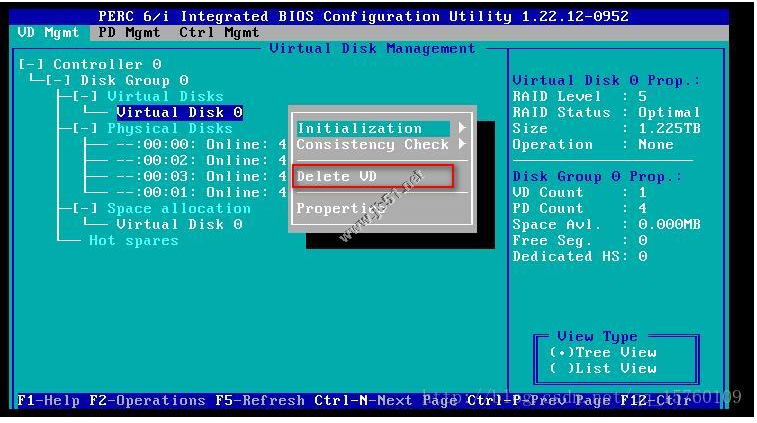757x423 pixels.
Task: Open the Ctrl Mgmt tab
Action: point(219,33)
